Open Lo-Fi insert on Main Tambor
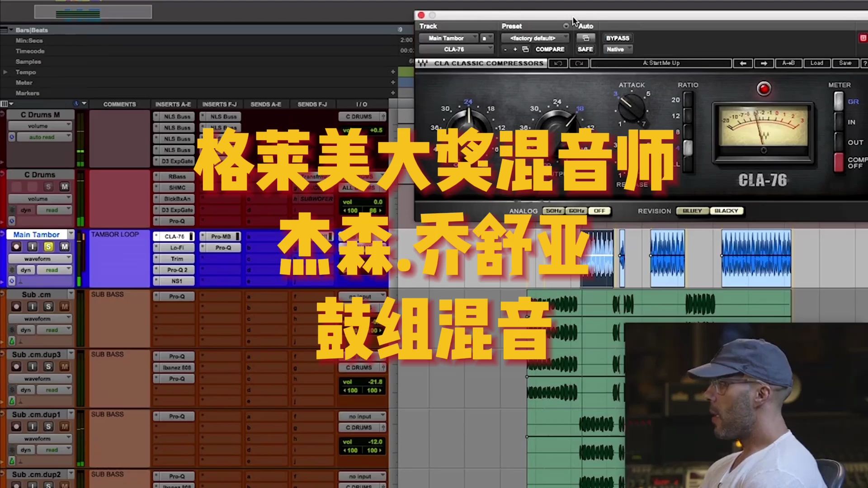The image size is (868, 488). (x=174, y=248)
